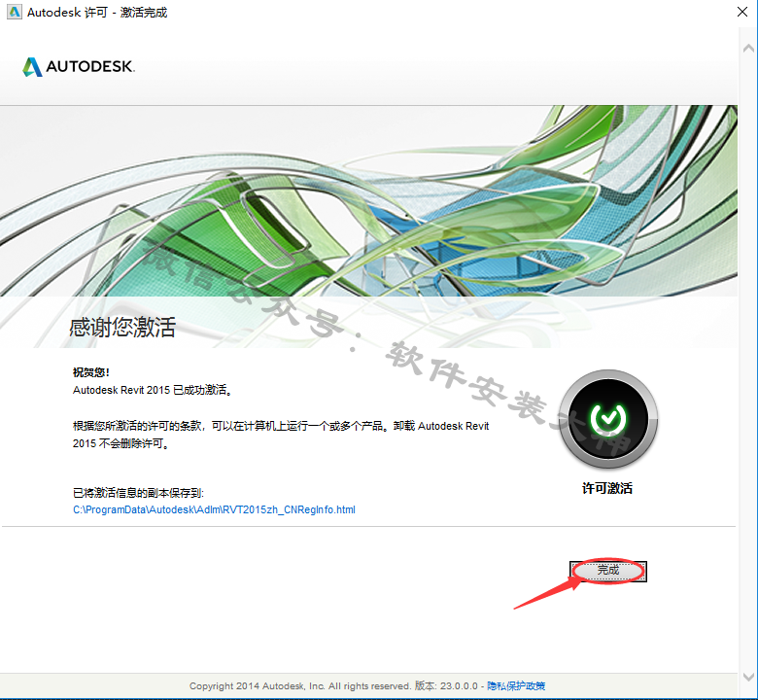Viewport: 758px width, 700px height.
Task: Click the 祝贺您! text
Action: click(x=91, y=372)
